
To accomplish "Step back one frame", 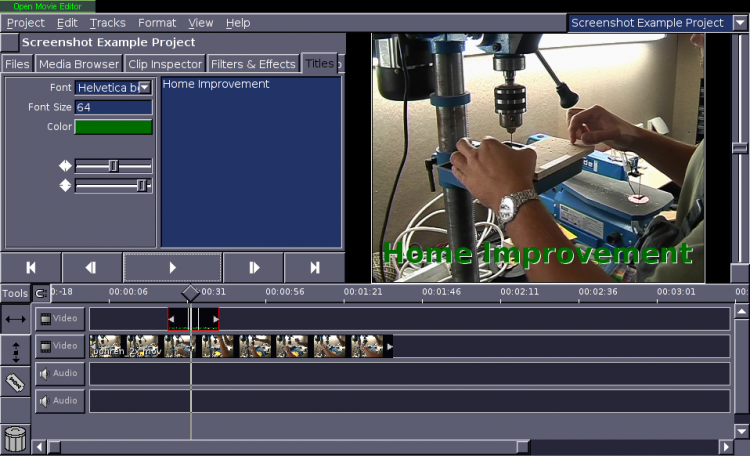I will 91,267.
